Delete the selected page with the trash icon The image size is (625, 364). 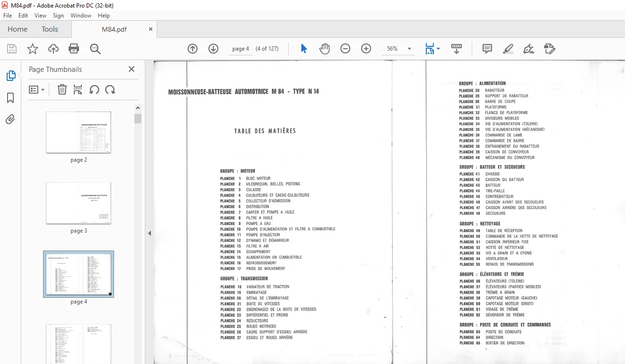(x=62, y=89)
